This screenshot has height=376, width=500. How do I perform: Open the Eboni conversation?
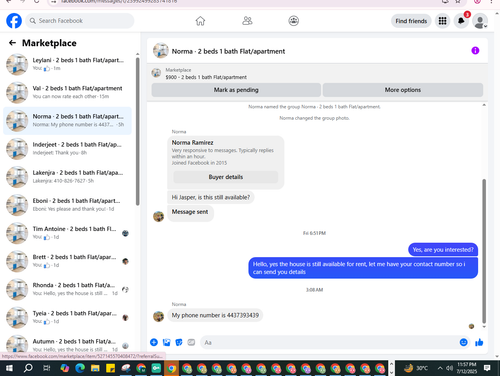(68, 205)
